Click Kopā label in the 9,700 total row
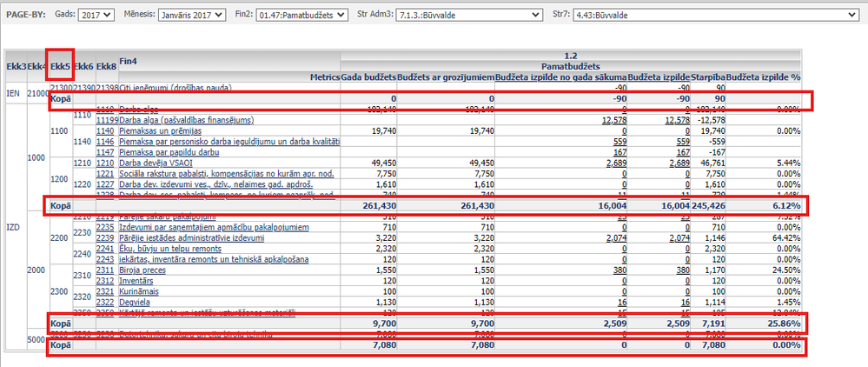 61,324
